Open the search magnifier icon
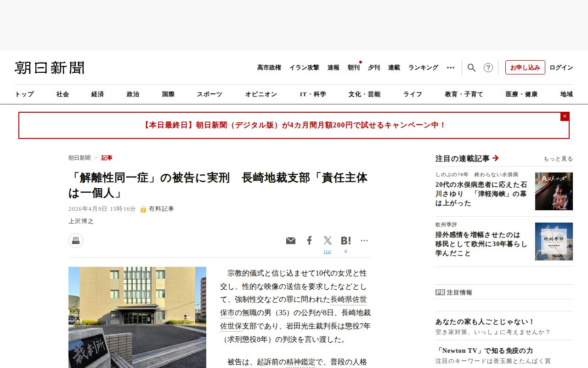Image resolution: width=588 pixels, height=368 pixels. (x=471, y=68)
